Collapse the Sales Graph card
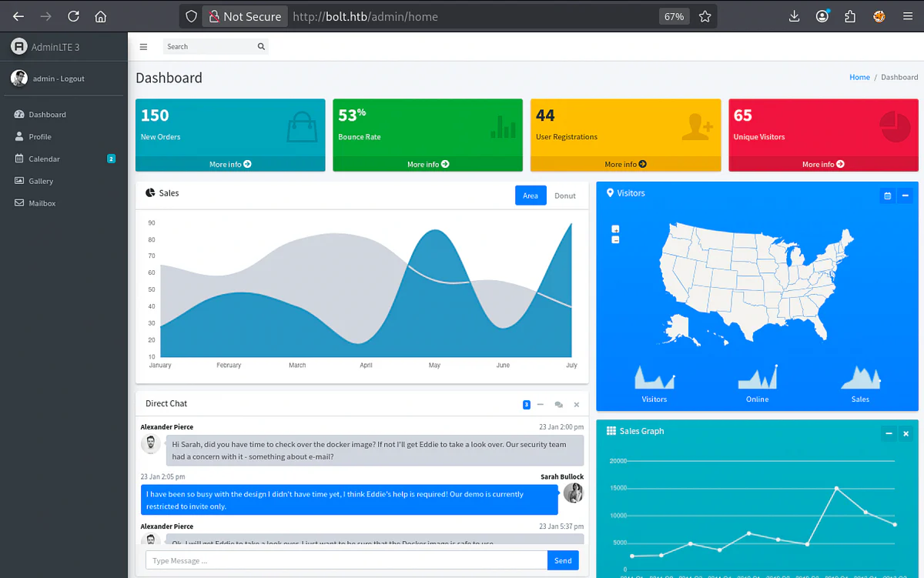 pos(889,434)
